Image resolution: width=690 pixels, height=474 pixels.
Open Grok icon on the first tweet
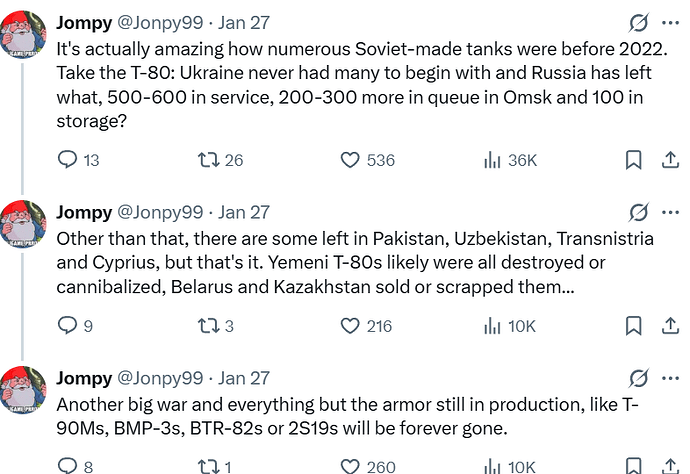click(x=637, y=23)
